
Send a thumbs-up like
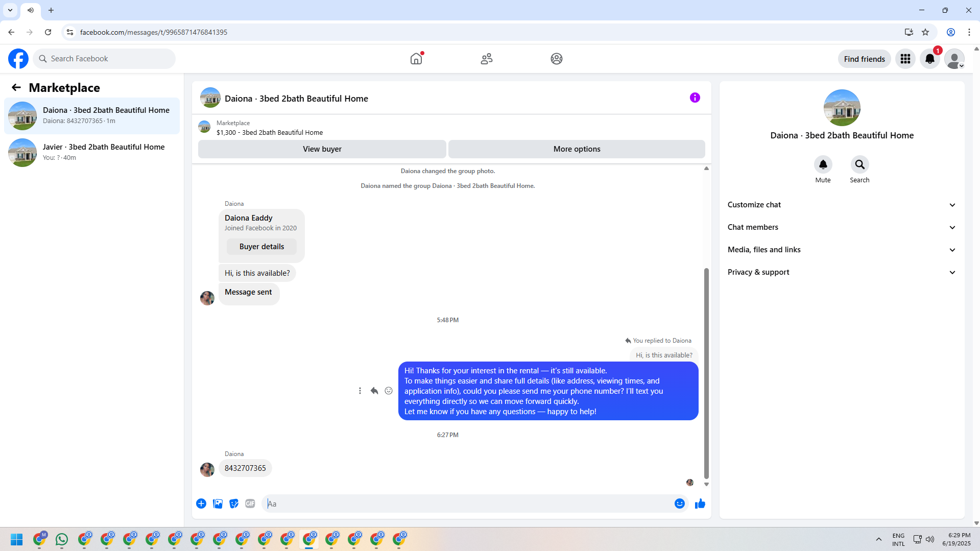(x=700, y=504)
